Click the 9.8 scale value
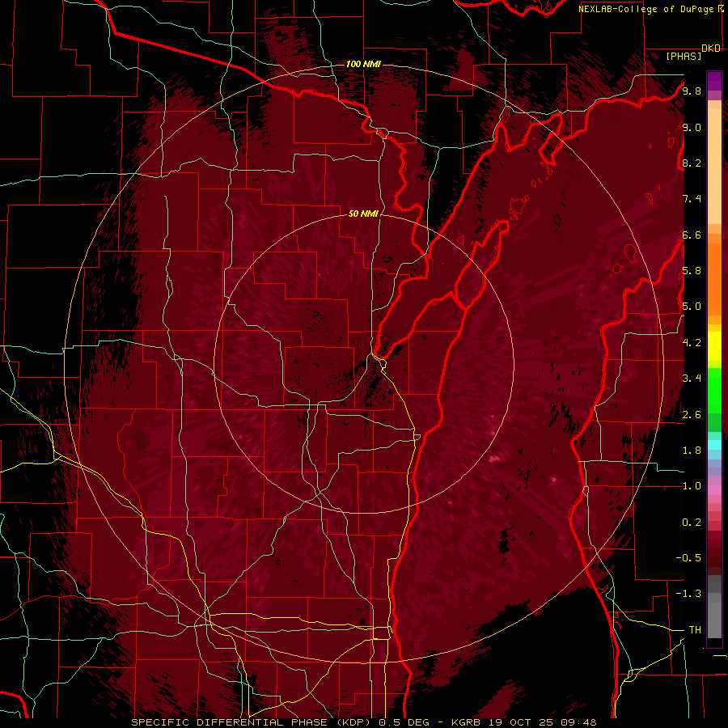The image size is (728, 728). (x=692, y=91)
